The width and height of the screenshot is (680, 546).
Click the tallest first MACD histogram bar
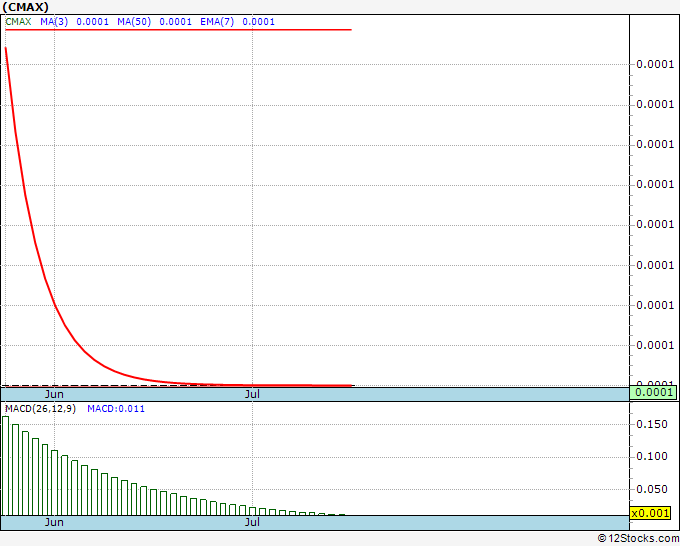pos(5,466)
